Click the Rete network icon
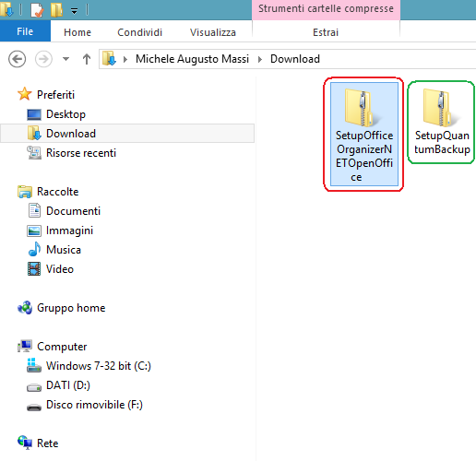 tap(25, 443)
